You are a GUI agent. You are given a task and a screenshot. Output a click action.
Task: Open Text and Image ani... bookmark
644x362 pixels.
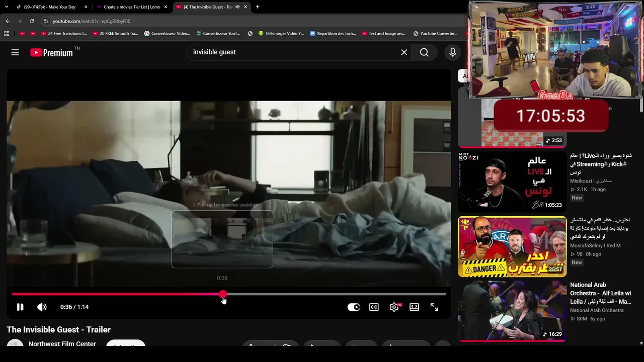383,34
